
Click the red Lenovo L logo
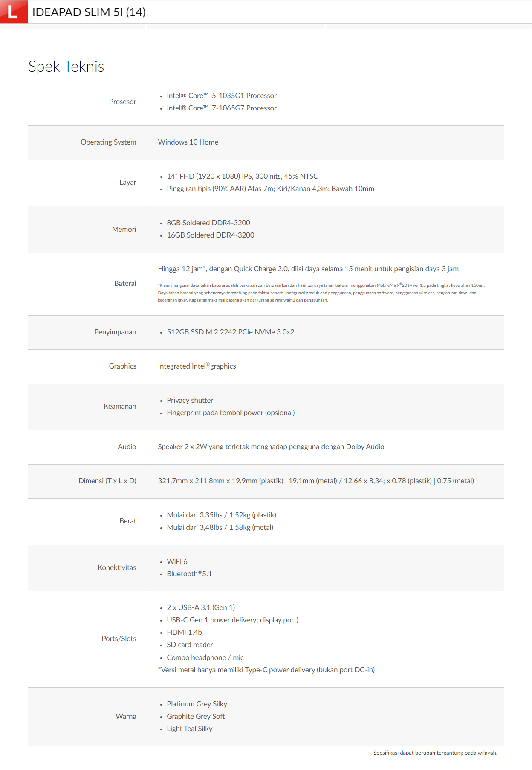14,12
